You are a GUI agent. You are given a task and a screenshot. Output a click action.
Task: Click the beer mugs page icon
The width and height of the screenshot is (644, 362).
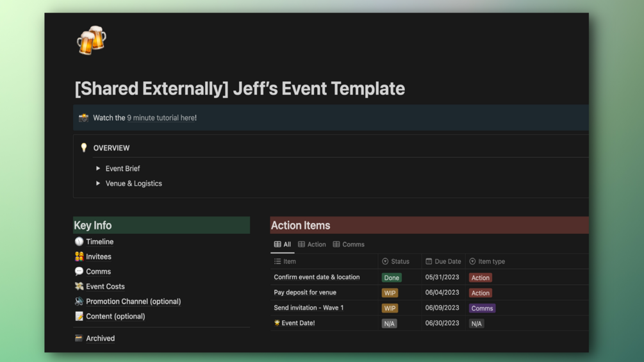click(x=91, y=40)
